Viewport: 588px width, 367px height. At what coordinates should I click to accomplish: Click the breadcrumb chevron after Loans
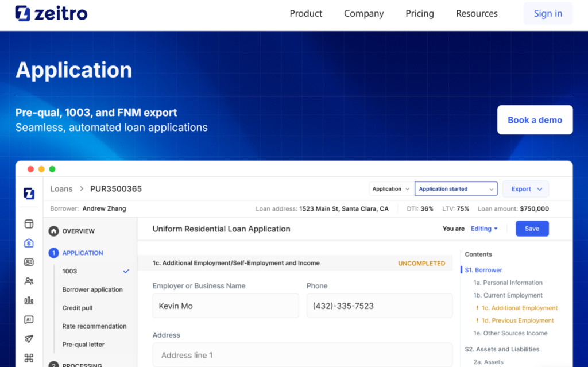(x=82, y=189)
